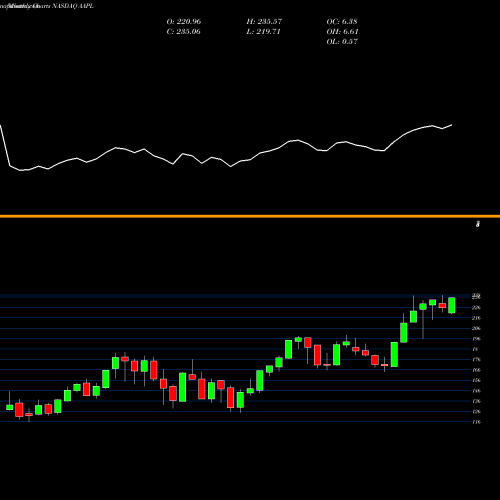Click the close price 'C: 235.06'
Viewport: 500px width, 500px height.
(183, 31)
